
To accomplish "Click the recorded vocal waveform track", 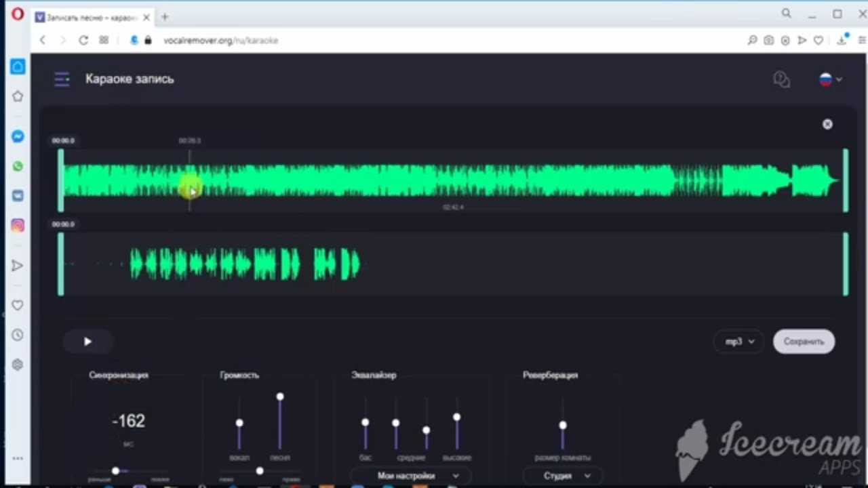I will 453,264.
